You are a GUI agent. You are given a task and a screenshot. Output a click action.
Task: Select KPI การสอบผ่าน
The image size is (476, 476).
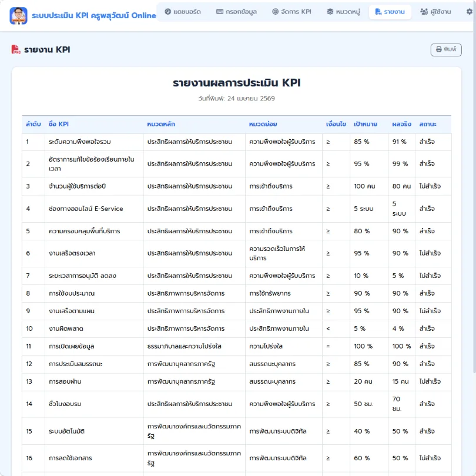[x=65, y=381]
